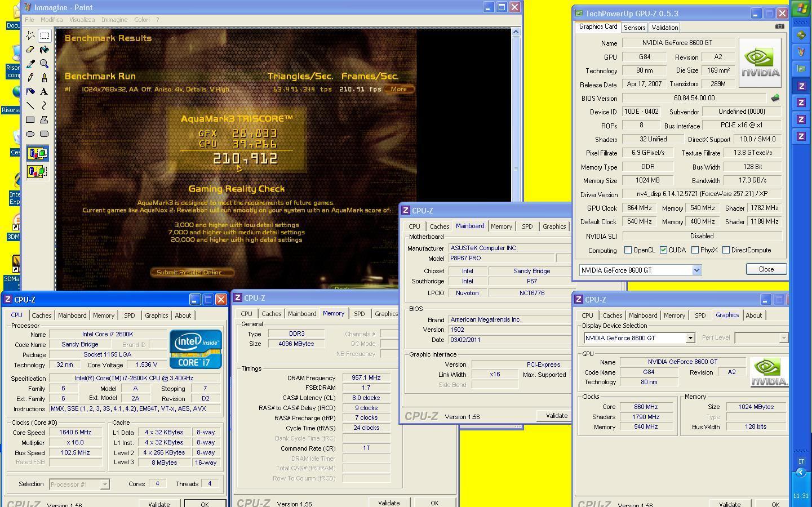The image size is (812, 507).
Task: Click the IT language indicator
Action: (801, 461)
